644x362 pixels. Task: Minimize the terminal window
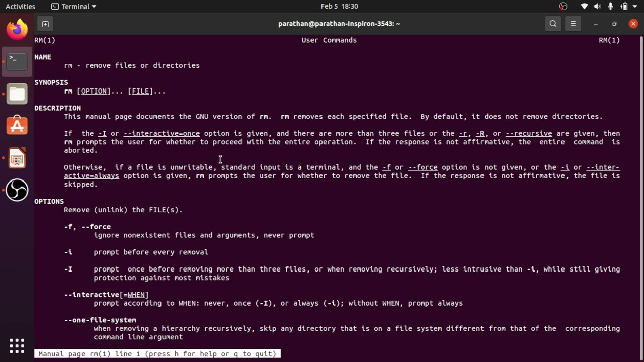click(596, 24)
